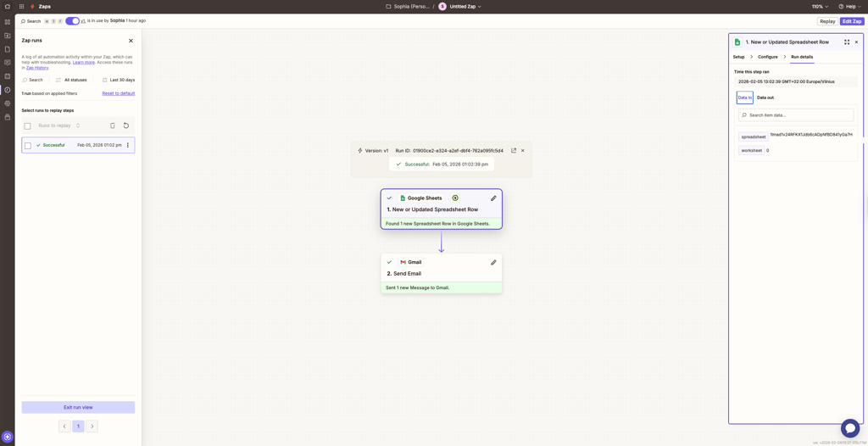Open the versions icon at sidebar bottom

(x=7, y=117)
